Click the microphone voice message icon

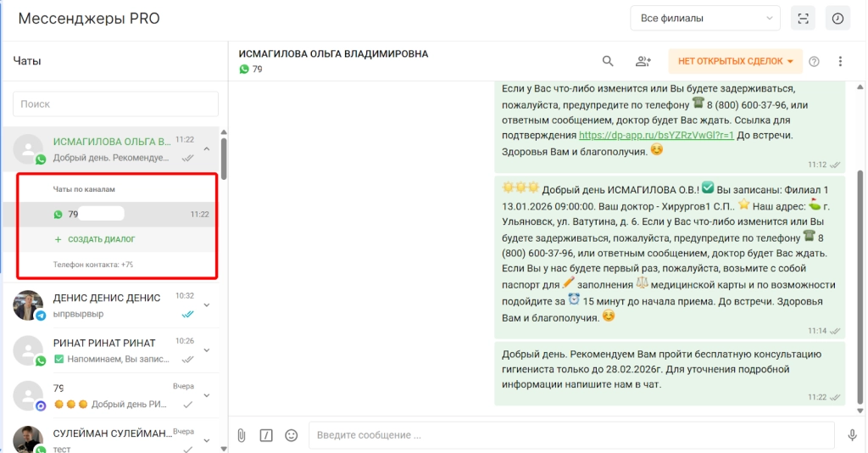[x=852, y=435]
